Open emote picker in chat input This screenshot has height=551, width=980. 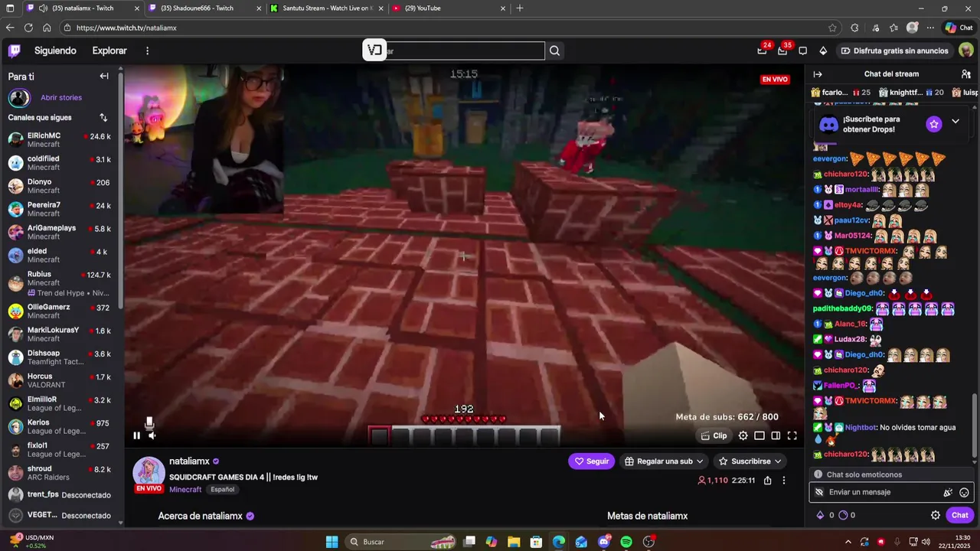pos(964,492)
